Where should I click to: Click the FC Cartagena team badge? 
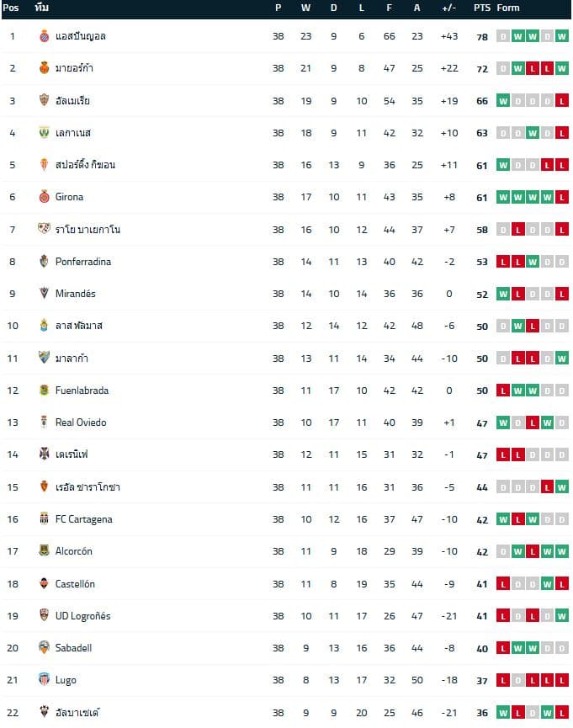tap(44, 518)
